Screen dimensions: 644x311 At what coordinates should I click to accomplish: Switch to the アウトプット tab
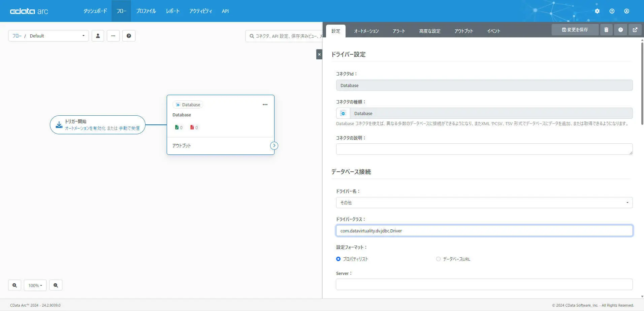(x=464, y=31)
